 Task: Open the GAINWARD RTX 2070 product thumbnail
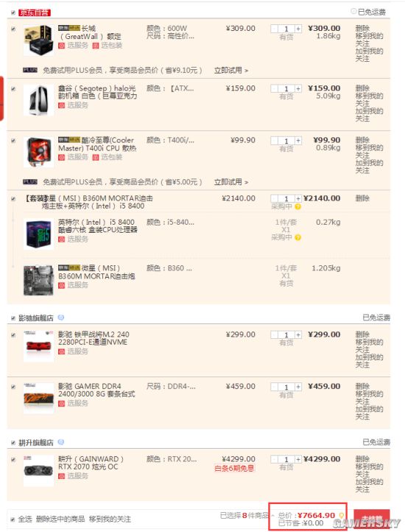[38, 471]
